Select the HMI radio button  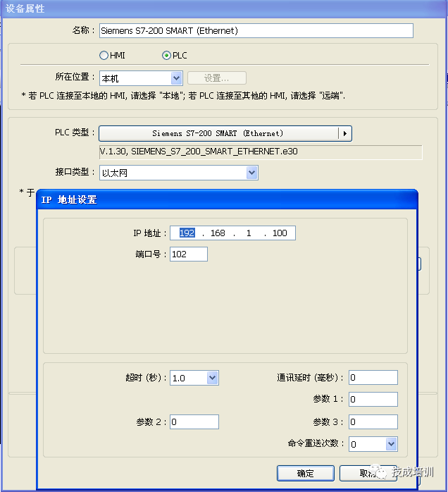pyautogui.click(x=104, y=56)
